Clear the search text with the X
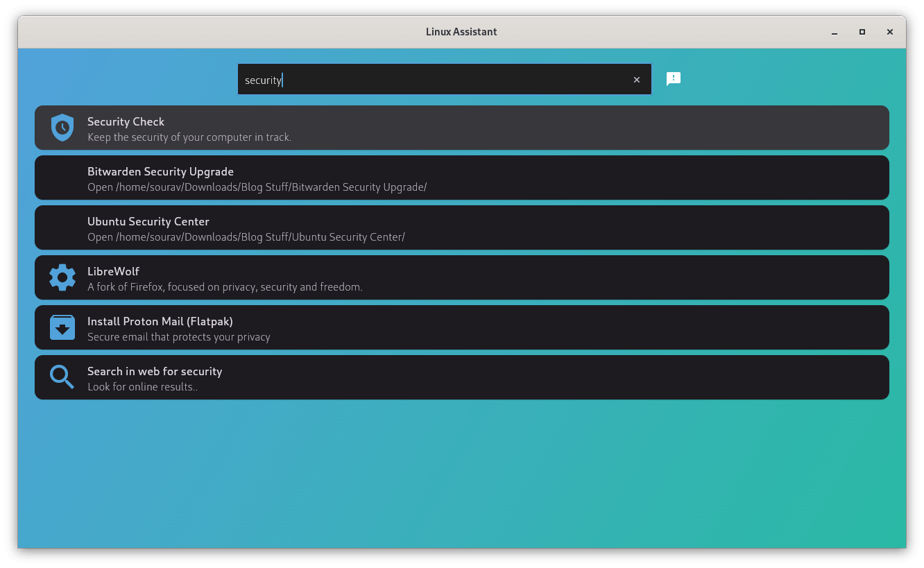The image size is (924, 568). click(x=637, y=80)
